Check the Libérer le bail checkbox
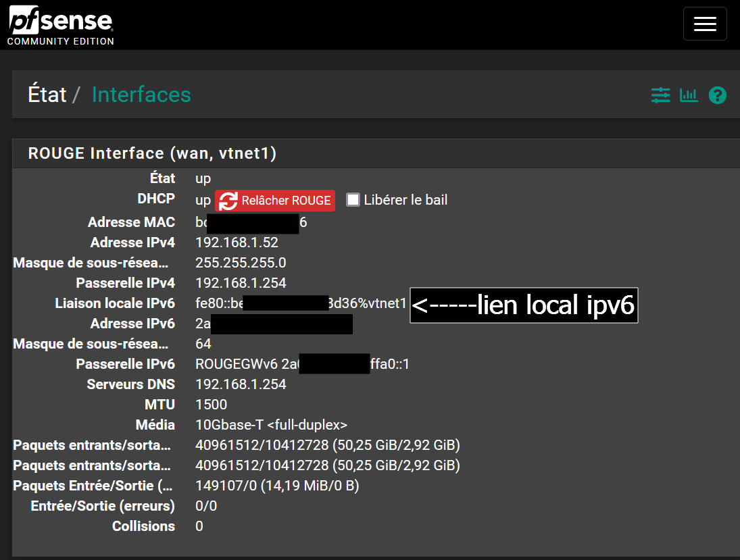Image resolution: width=740 pixels, height=560 pixels. pos(351,199)
